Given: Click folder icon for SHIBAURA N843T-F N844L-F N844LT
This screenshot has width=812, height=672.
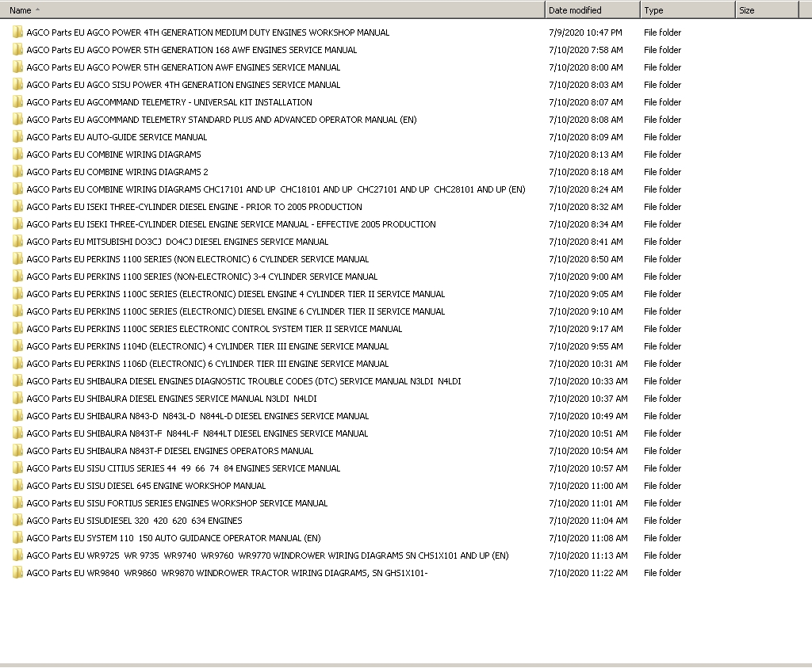Looking at the screenshot, I should click(x=17, y=433).
